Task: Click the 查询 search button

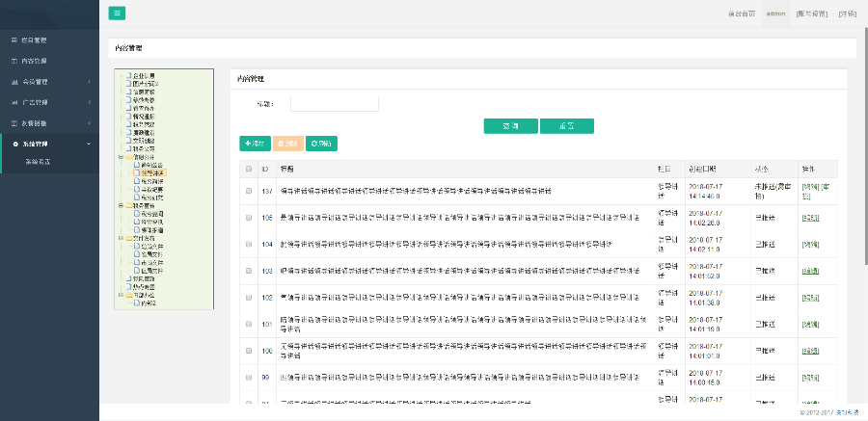Action: [510, 125]
